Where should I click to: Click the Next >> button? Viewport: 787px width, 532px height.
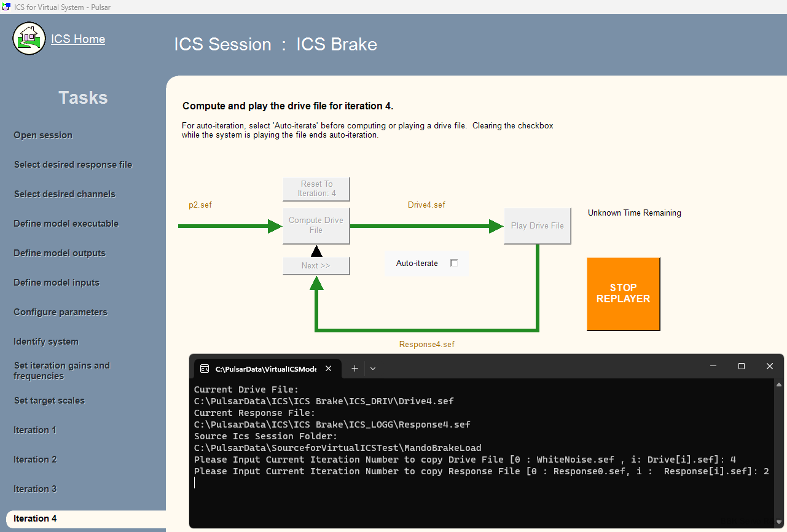[x=316, y=266]
